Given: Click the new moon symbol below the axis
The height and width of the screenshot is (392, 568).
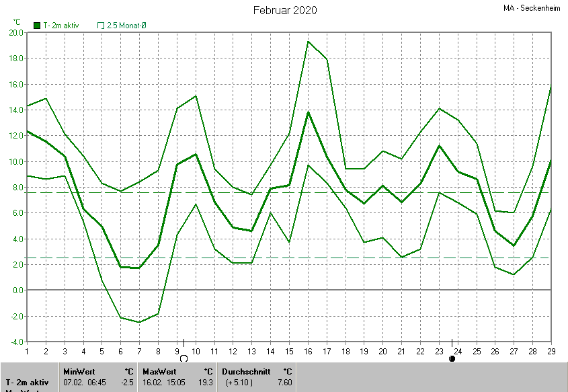Looking at the screenshot, I should point(452,359).
